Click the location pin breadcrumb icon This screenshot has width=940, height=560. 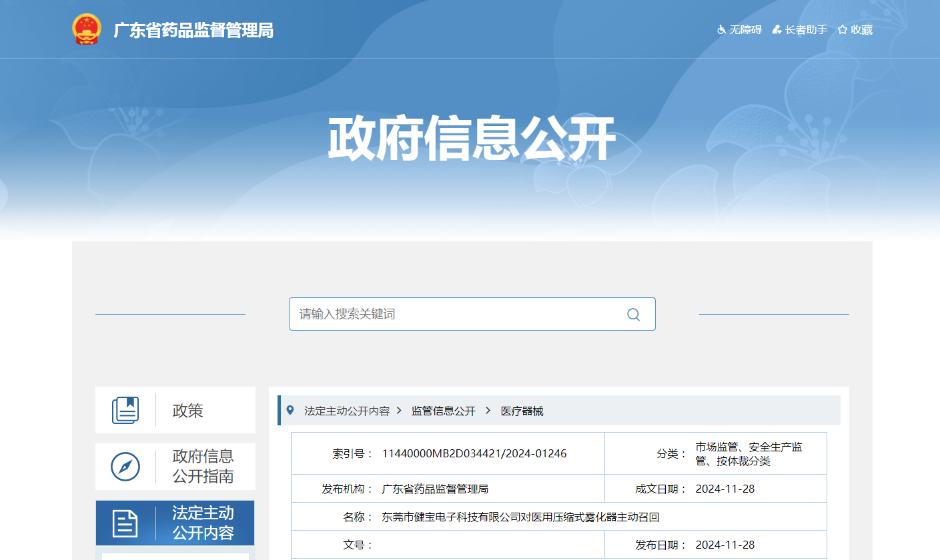pyautogui.click(x=290, y=411)
